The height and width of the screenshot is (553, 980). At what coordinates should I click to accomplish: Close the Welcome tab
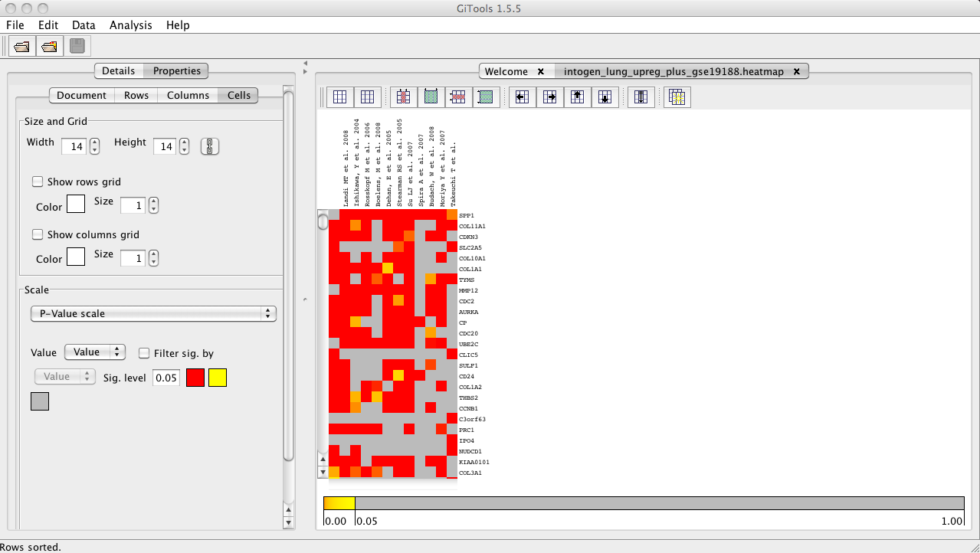coord(540,71)
